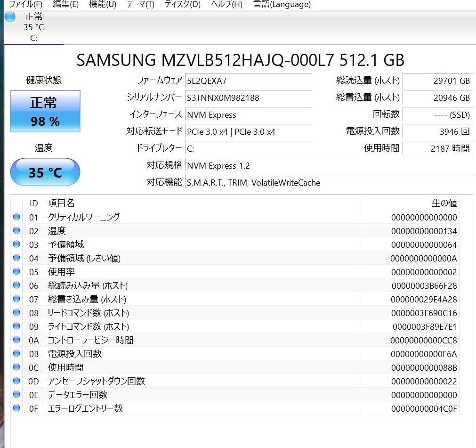Click the drive letter field C:

(248, 148)
